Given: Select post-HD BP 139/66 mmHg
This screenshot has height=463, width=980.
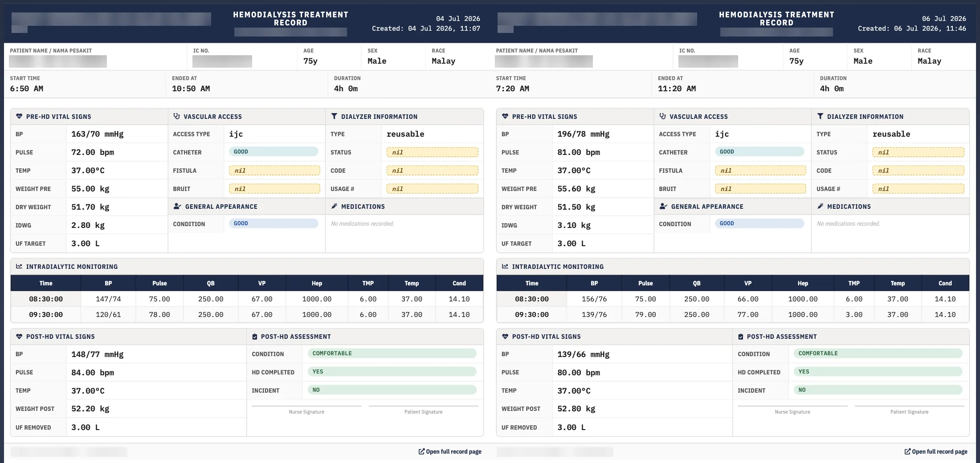Looking at the screenshot, I should 584,354.
